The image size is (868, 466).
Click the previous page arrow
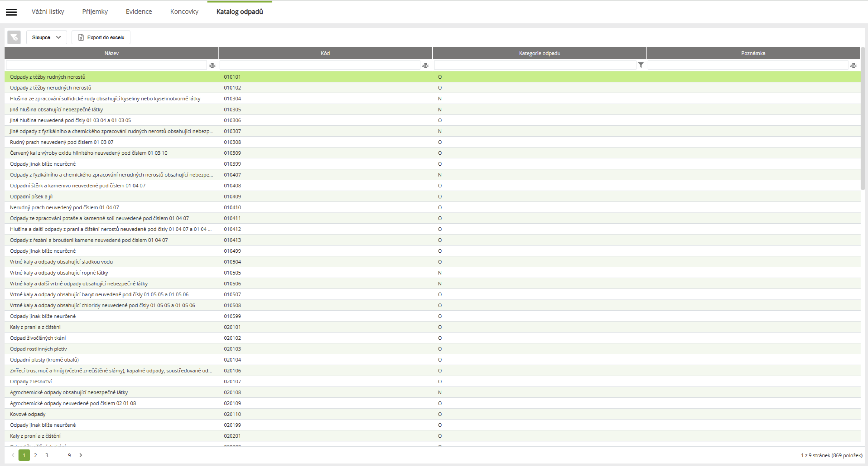(x=13, y=455)
